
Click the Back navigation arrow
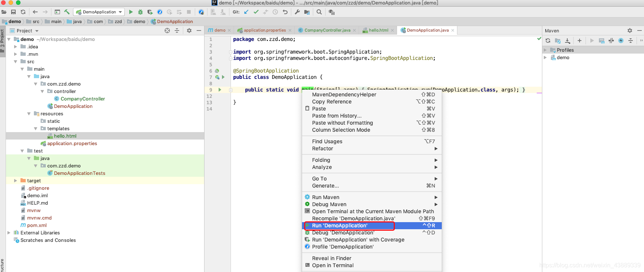[x=35, y=12]
